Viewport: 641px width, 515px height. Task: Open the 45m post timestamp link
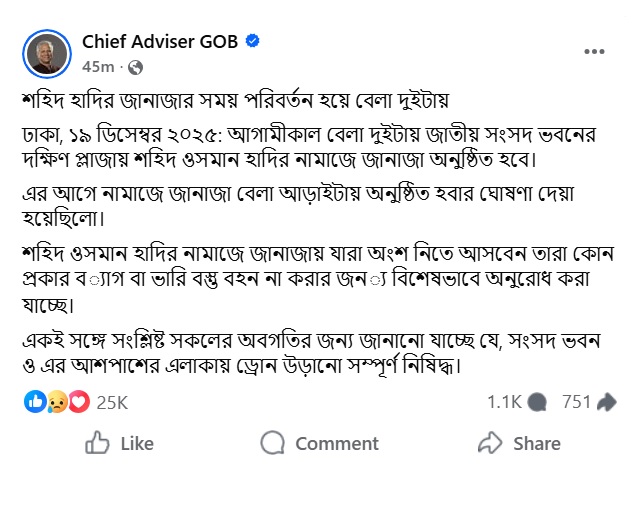[x=97, y=67]
